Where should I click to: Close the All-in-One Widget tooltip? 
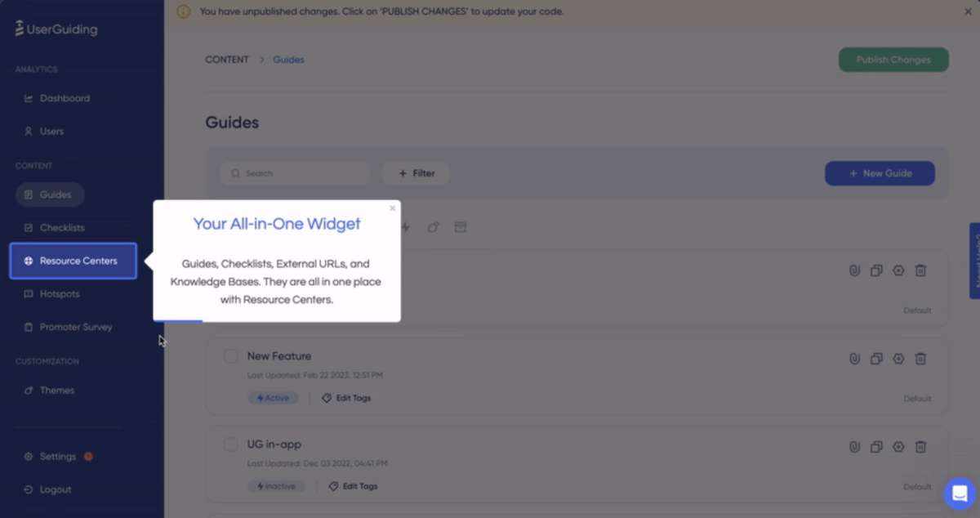393,208
